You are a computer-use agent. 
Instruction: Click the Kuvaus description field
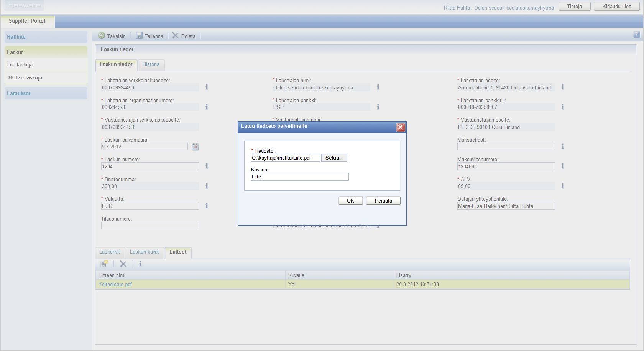(300, 176)
